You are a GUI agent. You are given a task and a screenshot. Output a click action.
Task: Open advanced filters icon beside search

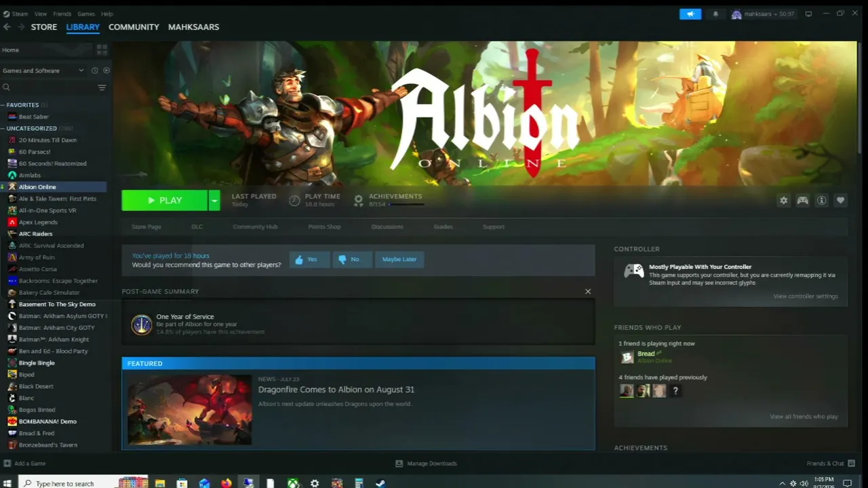click(x=102, y=87)
